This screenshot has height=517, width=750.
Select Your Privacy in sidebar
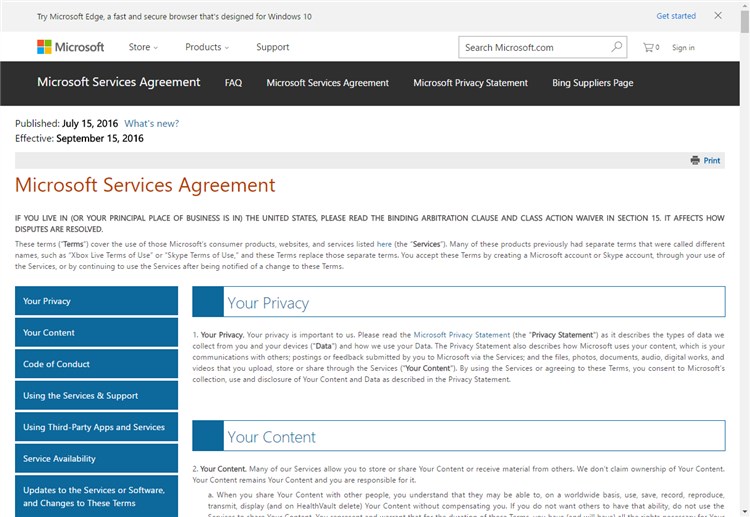click(x=96, y=301)
